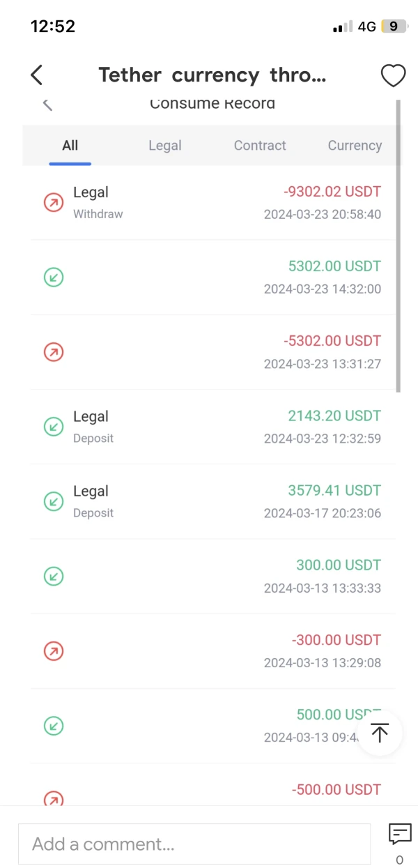Tap green deposit arrow icon for 5302.00 USDT
Image resolution: width=418 pixels, height=868 pixels.
tap(54, 277)
